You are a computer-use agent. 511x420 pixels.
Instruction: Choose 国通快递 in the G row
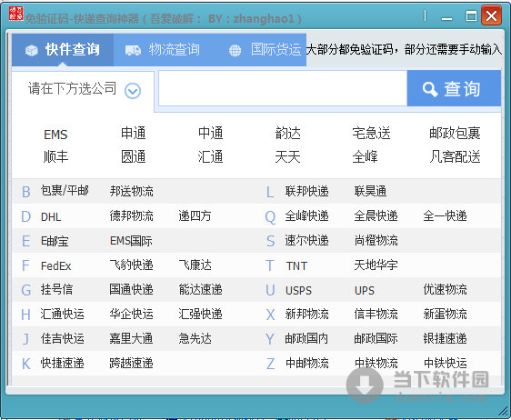point(131,289)
